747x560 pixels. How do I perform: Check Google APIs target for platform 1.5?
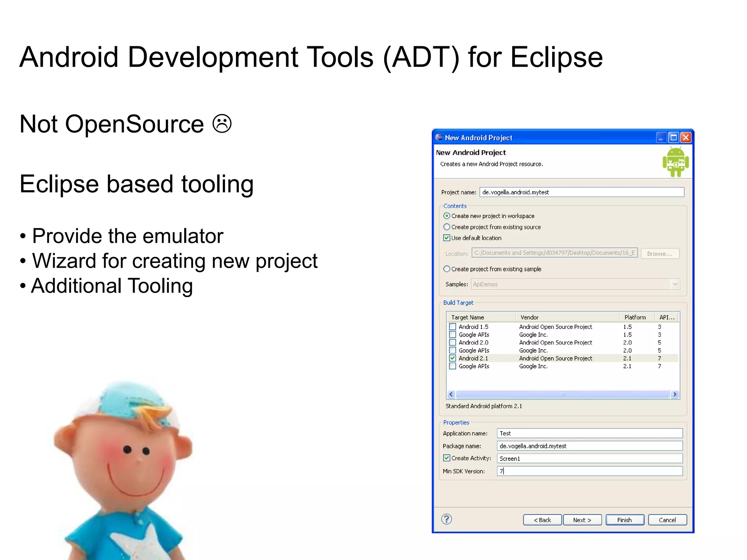point(452,334)
